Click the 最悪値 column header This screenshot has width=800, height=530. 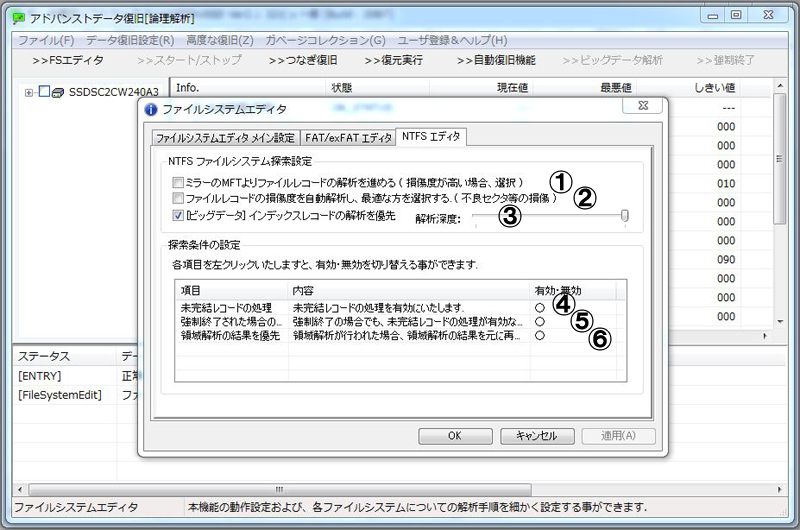click(585, 88)
